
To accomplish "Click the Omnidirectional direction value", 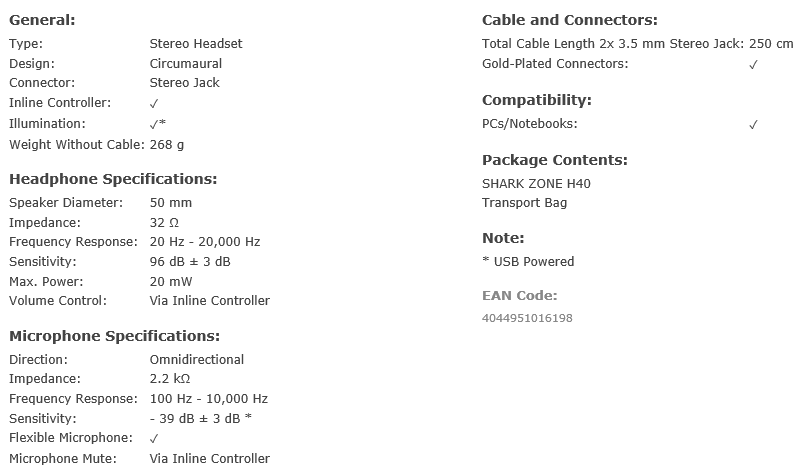I will pos(197,359).
